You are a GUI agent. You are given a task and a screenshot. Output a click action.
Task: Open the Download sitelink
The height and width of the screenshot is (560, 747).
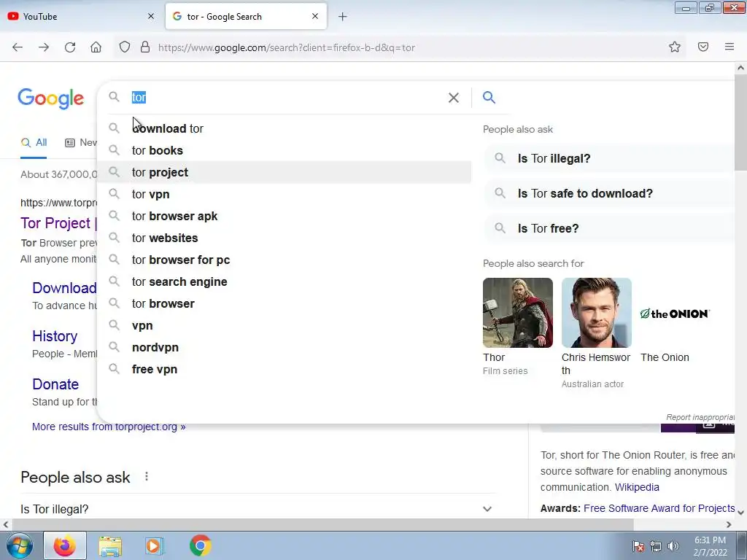point(64,287)
